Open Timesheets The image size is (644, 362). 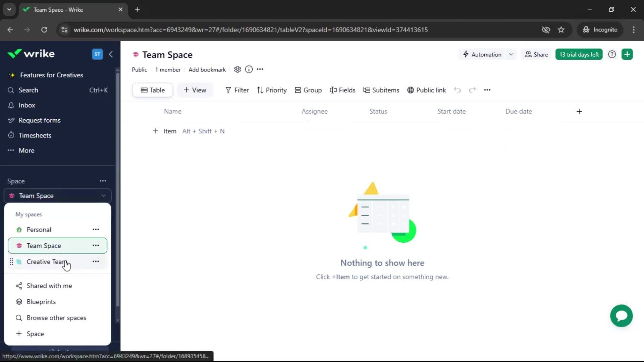pyautogui.click(x=35, y=135)
